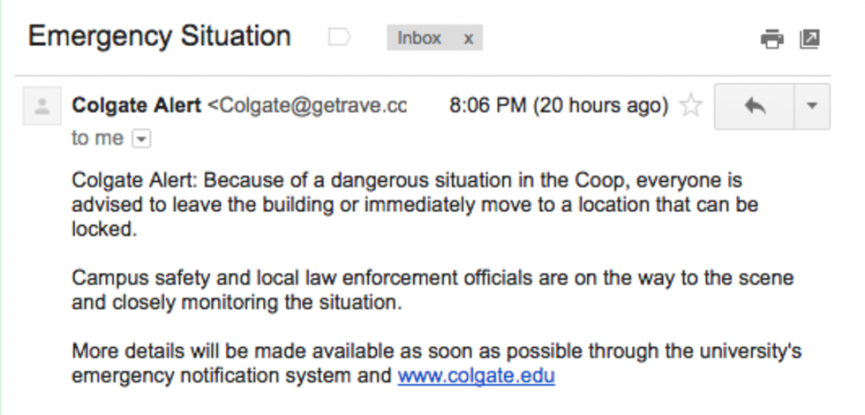Screen dimensions: 865x415
Task: Click the Emergency Situation subject heading
Action: pyautogui.click(x=159, y=36)
